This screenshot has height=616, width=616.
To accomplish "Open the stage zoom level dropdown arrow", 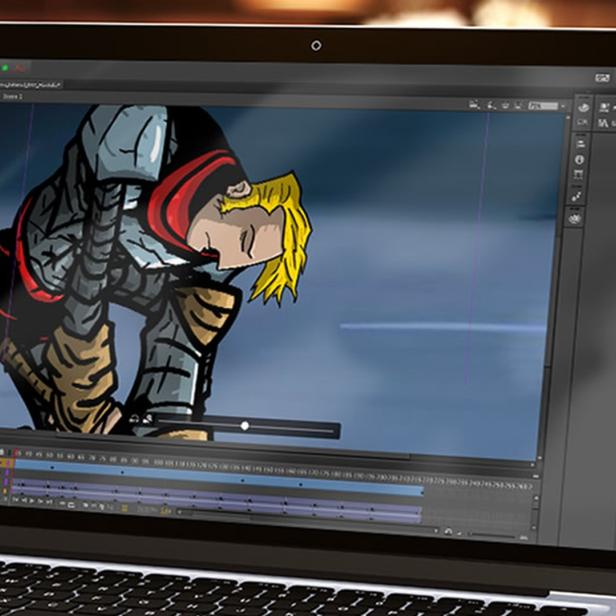I will coord(563,106).
